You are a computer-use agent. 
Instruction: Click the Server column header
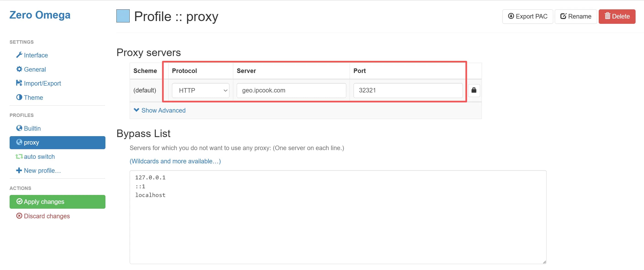click(246, 71)
